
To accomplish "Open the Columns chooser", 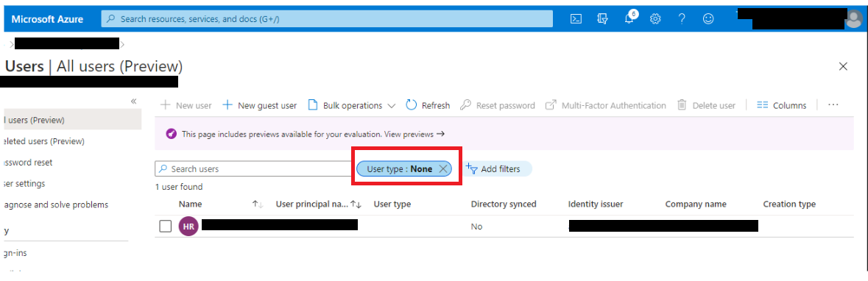I will [782, 105].
